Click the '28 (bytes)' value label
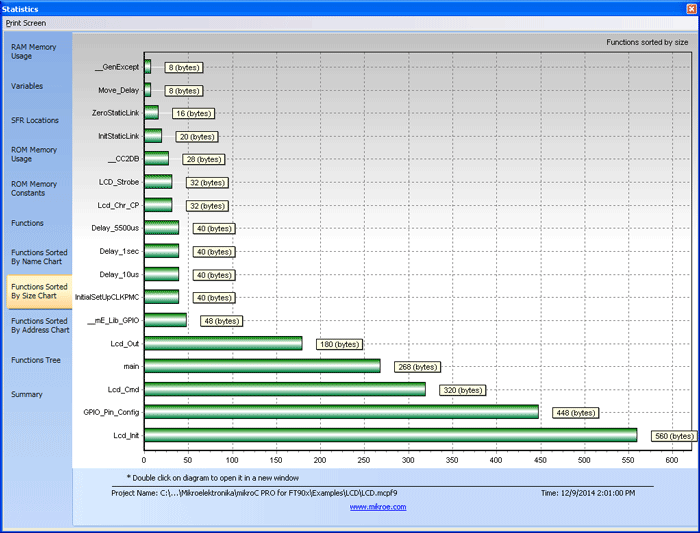The width and height of the screenshot is (700, 533). pyautogui.click(x=204, y=159)
